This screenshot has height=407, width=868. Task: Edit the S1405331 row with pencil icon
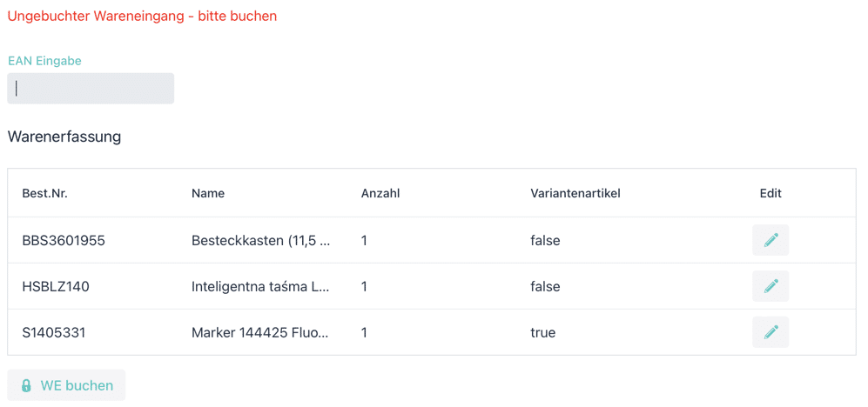coord(770,332)
